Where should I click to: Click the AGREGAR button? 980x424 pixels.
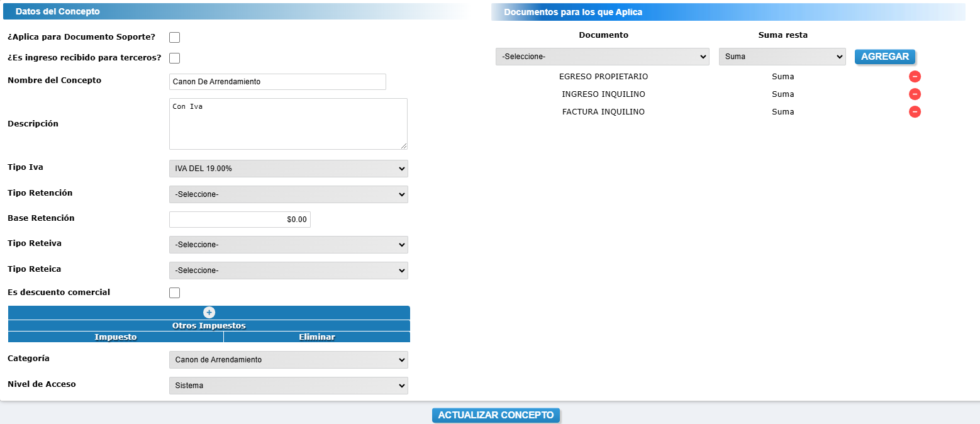pyautogui.click(x=884, y=57)
